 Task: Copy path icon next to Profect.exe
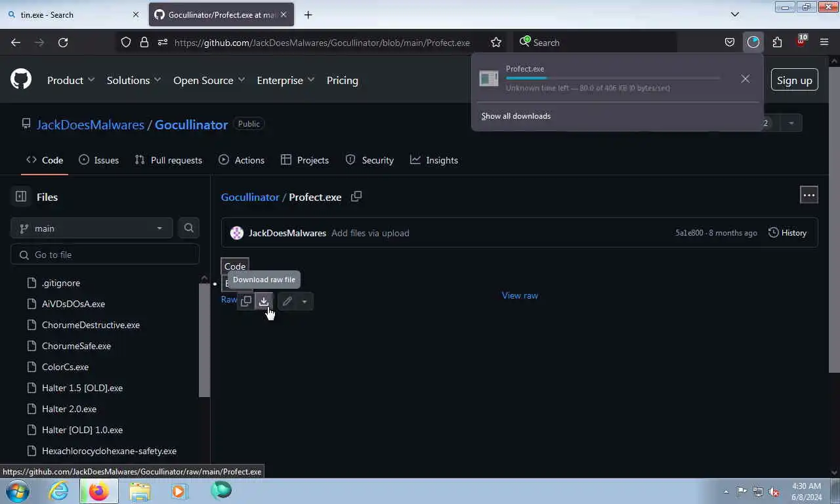click(356, 196)
